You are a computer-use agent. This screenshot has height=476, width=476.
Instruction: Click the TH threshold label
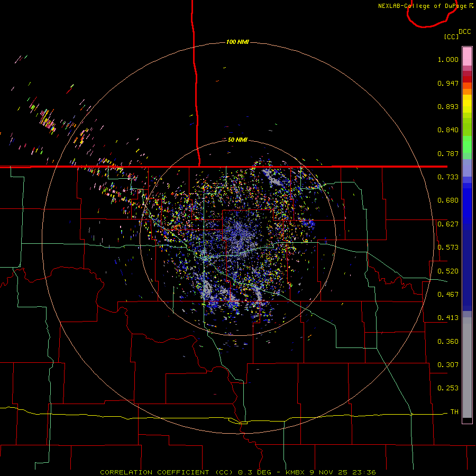(x=454, y=412)
